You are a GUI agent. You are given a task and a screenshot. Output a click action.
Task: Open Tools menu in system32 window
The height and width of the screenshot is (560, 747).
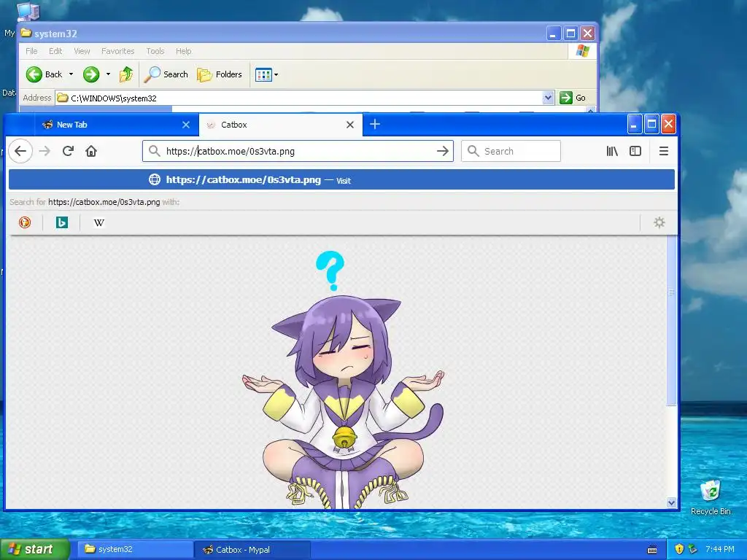(x=155, y=51)
